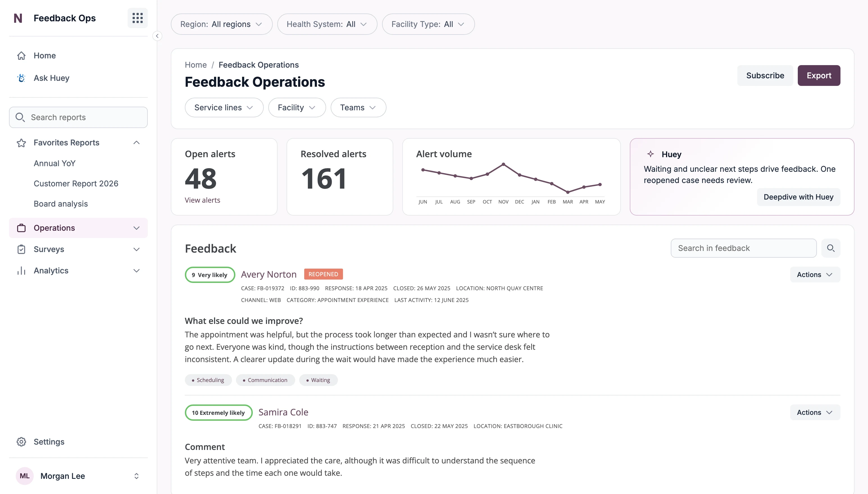Screen dimensions: 868x494
Task: Click the Favorites star icon
Action: point(21,143)
